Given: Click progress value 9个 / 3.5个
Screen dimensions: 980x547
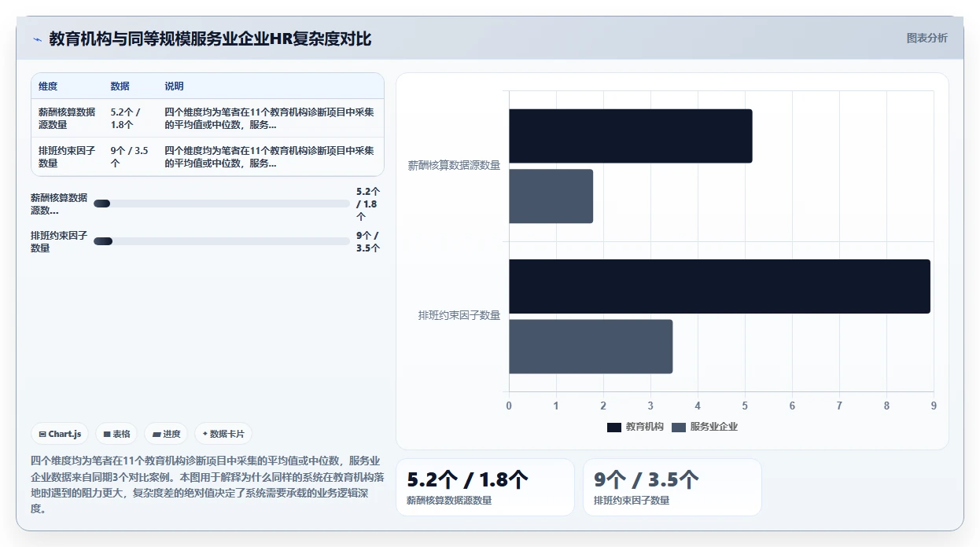Looking at the screenshot, I should (x=368, y=241).
